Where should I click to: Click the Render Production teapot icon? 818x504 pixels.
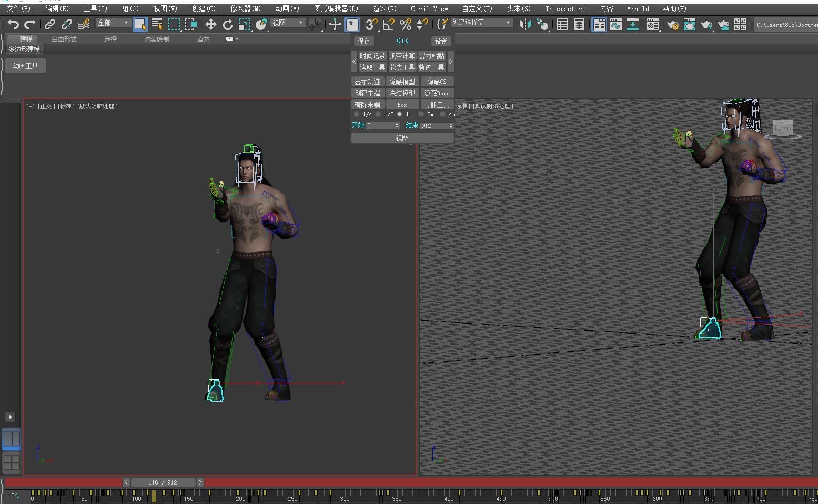pyautogui.click(x=706, y=24)
